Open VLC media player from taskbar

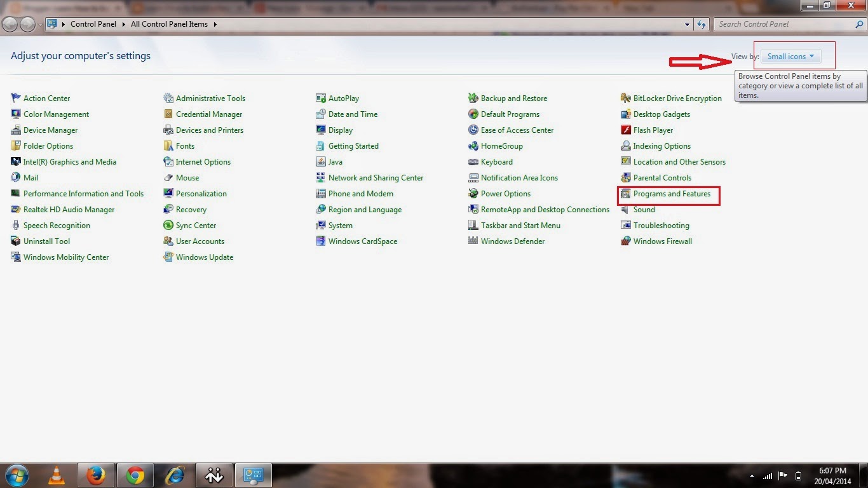(x=57, y=475)
